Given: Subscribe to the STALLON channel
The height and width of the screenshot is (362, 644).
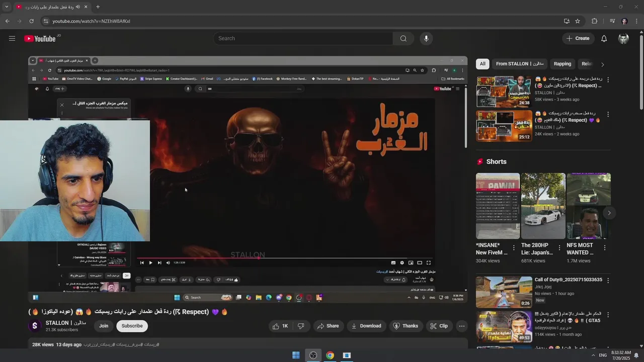Looking at the screenshot, I should click(132, 326).
